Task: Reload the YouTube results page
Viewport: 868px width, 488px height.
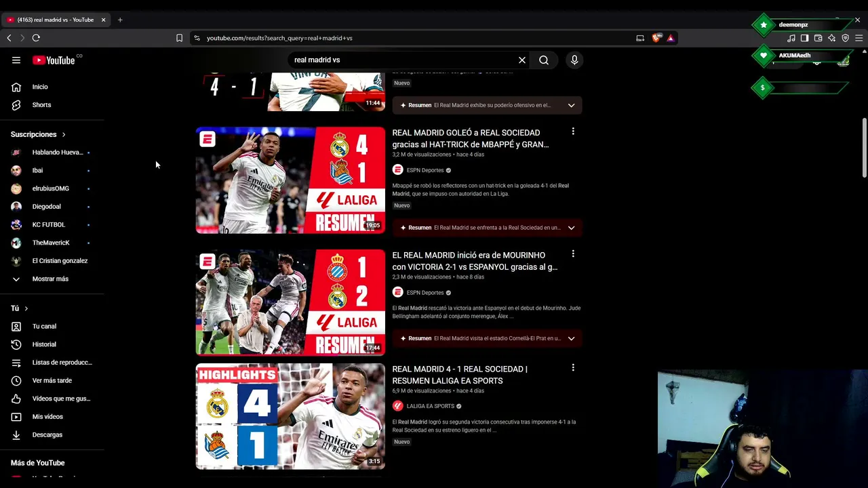Action: 36,38
